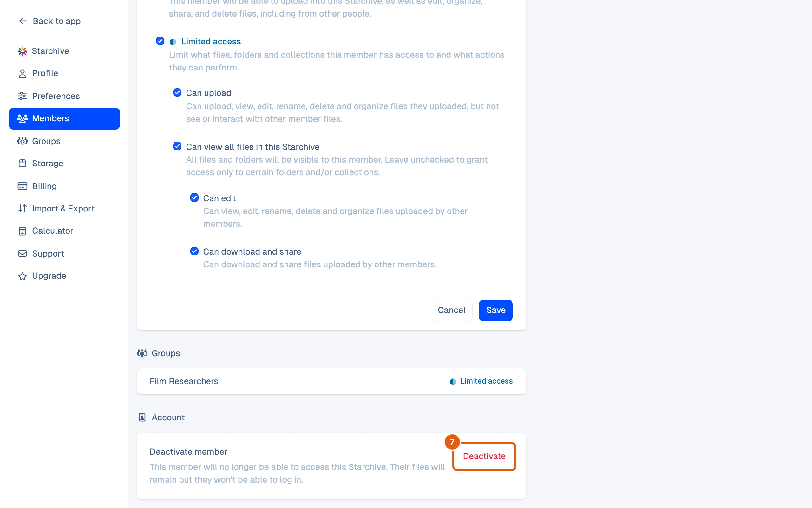Uncheck the Limited access checkbox
The image size is (812, 508).
tap(160, 41)
